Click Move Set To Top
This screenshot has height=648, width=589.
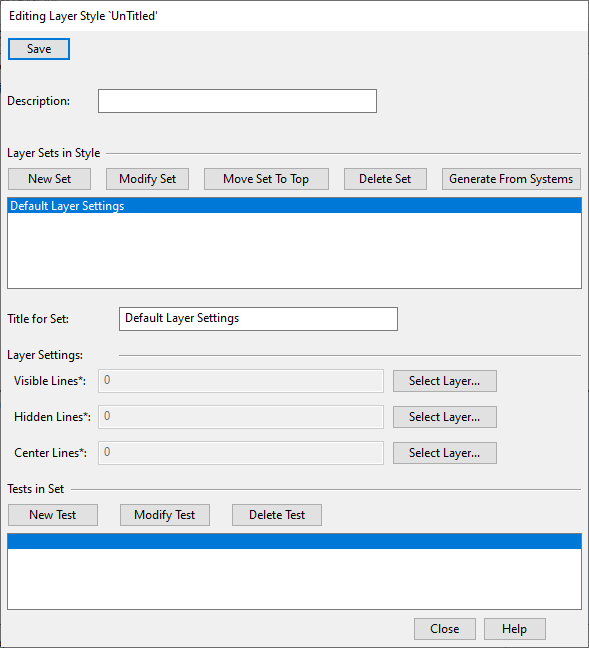click(x=266, y=179)
